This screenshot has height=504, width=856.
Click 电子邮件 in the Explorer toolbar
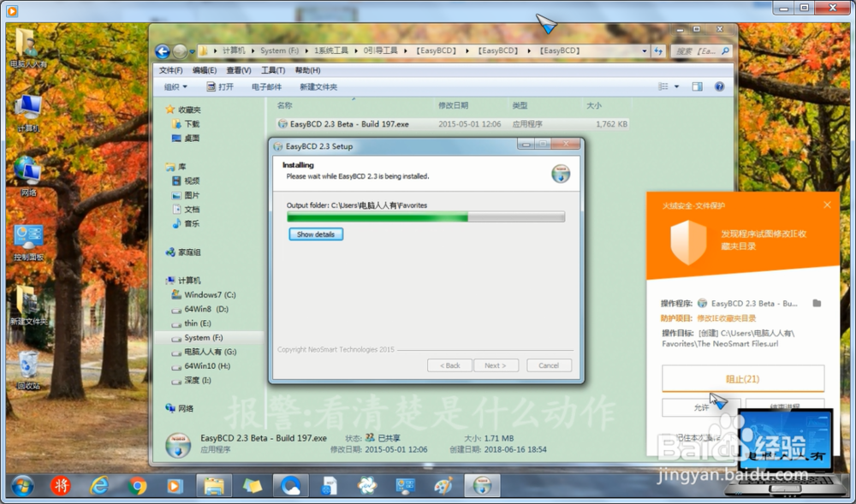266,86
